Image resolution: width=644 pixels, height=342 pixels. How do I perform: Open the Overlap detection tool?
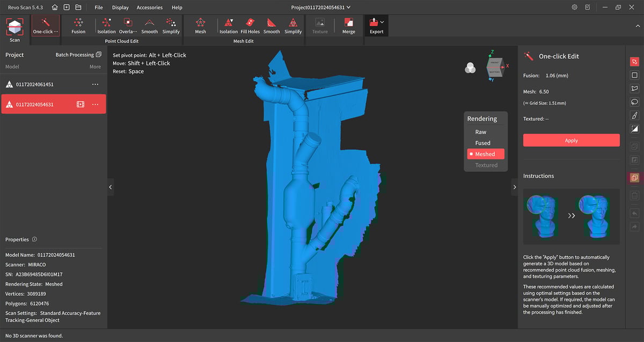click(128, 25)
